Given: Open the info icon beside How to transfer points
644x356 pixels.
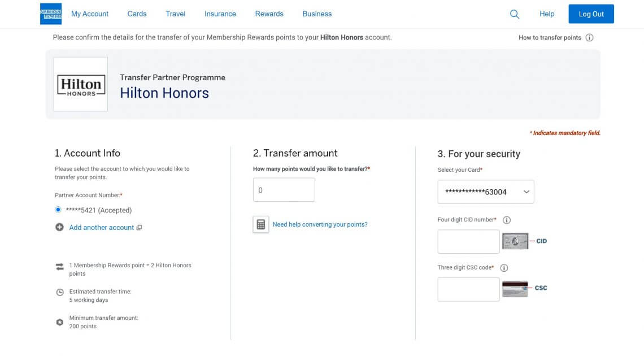Looking at the screenshot, I should tap(589, 37).
